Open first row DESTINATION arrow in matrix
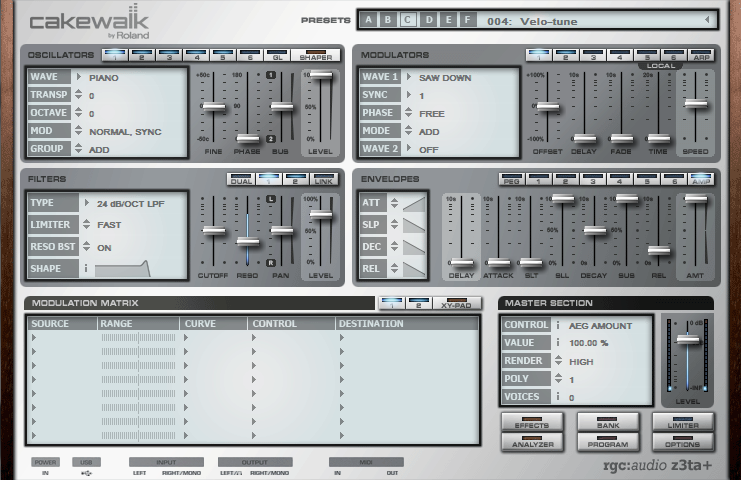Image resolution: width=741 pixels, height=480 pixels. [x=342, y=337]
